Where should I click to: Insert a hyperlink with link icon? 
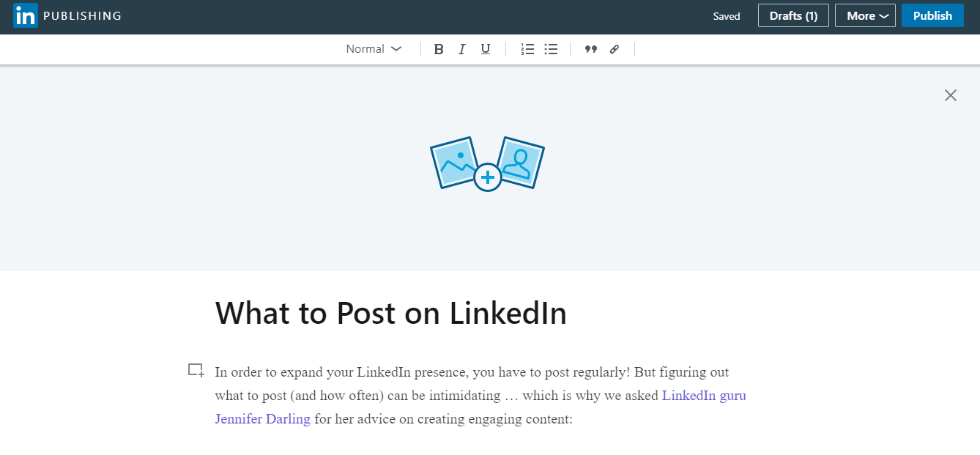tap(615, 49)
